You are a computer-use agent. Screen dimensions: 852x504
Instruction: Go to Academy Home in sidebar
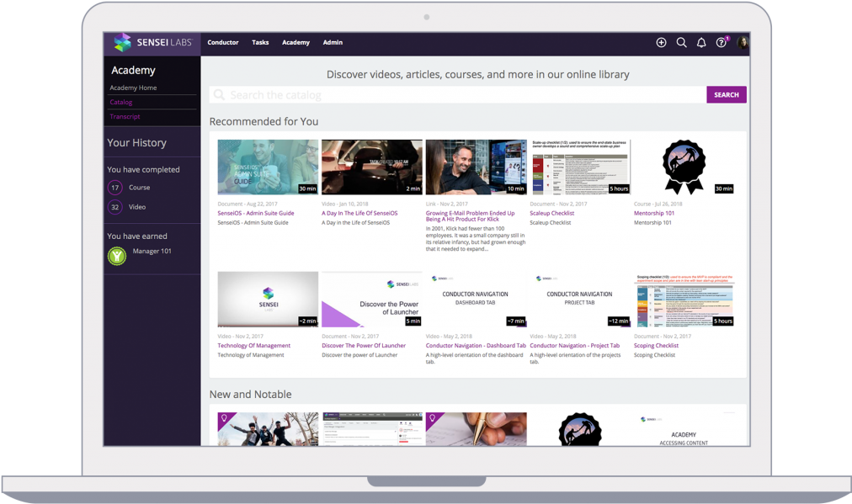click(x=133, y=88)
